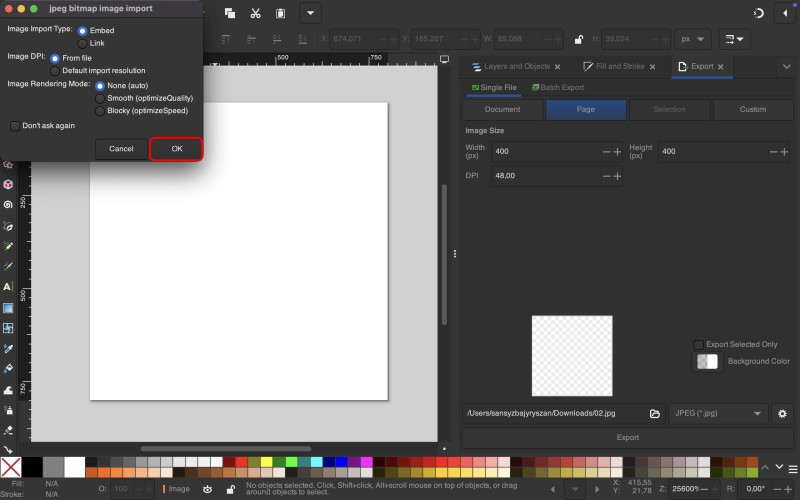Open the transform options dropdown beside px
Image resolution: width=800 pixels, height=500 pixels.
tap(734, 39)
